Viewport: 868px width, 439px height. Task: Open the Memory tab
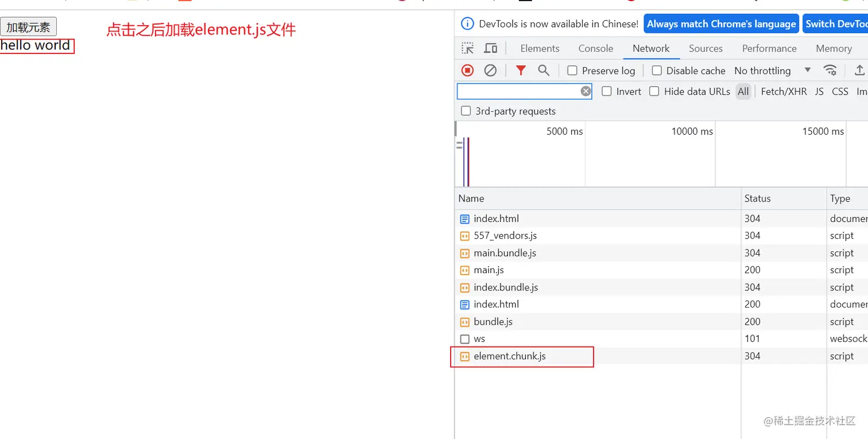[834, 48]
